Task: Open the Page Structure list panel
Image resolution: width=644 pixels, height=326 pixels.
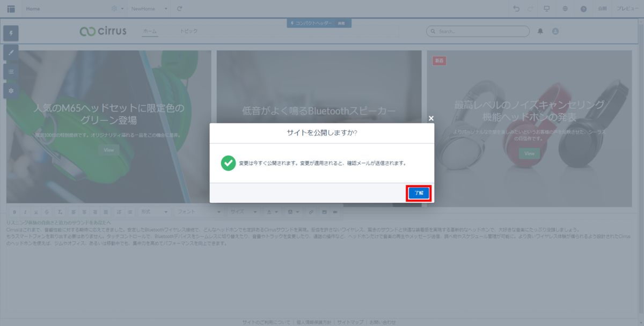Action: (x=11, y=71)
